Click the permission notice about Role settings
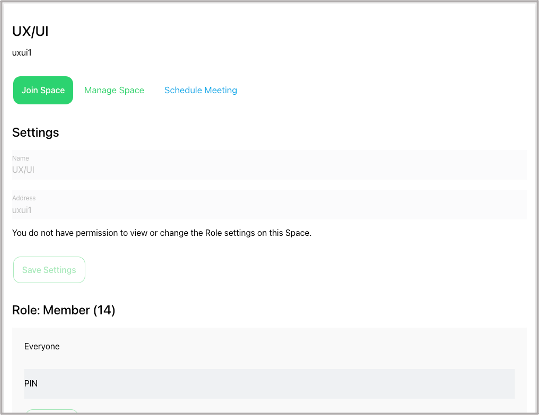 click(x=162, y=233)
